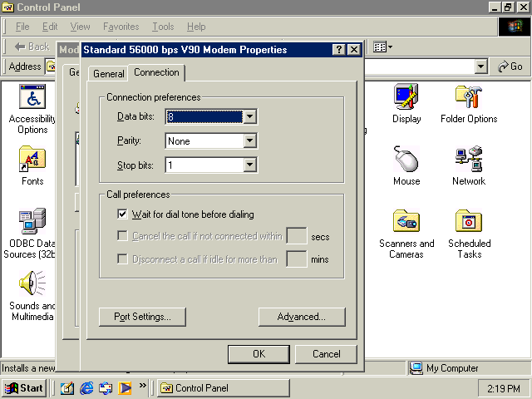Click the Start button
This screenshot has height=399, width=532.
(x=24, y=388)
